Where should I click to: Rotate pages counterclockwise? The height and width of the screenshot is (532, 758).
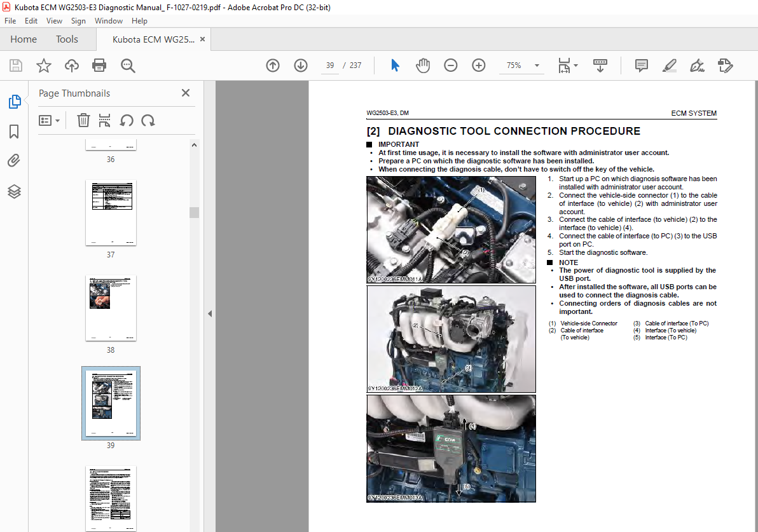point(126,120)
